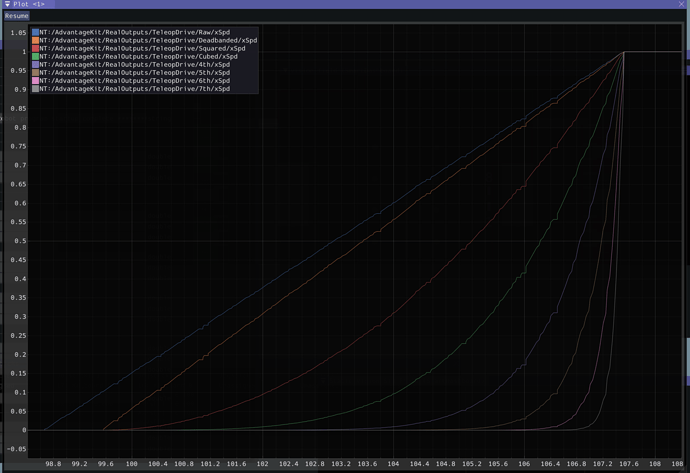Click the 102 label on X axis
This screenshot has height=473, width=690.
(x=262, y=464)
